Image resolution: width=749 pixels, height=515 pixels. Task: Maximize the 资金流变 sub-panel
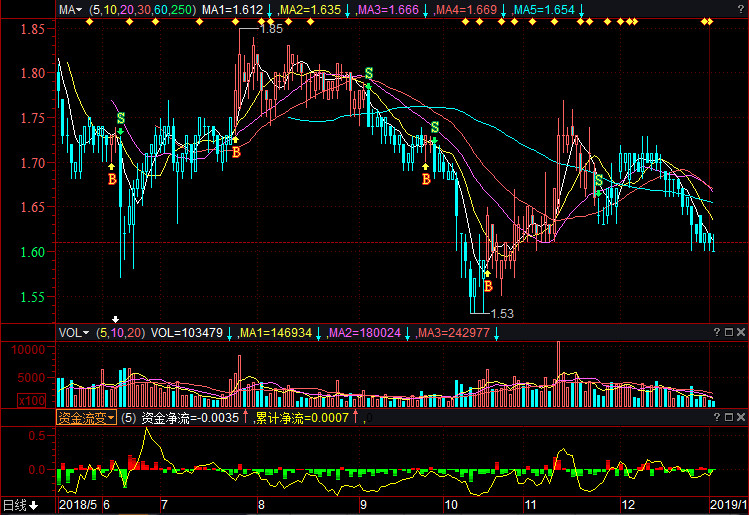[729, 417]
